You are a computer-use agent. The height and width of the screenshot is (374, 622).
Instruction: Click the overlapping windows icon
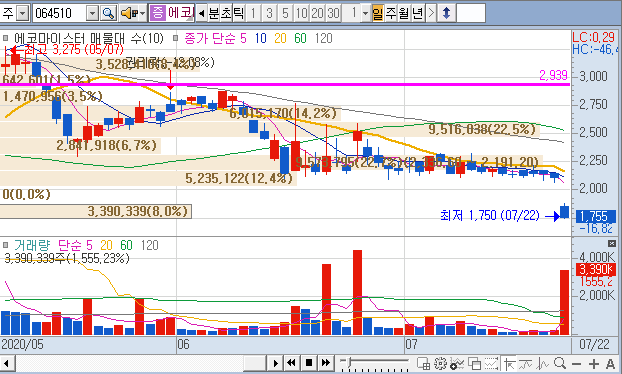pos(474,363)
